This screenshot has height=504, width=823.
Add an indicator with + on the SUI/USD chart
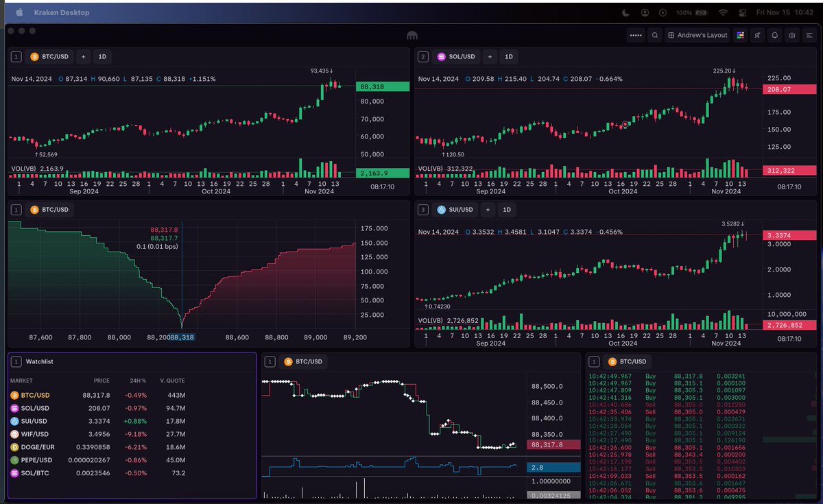pos(488,209)
